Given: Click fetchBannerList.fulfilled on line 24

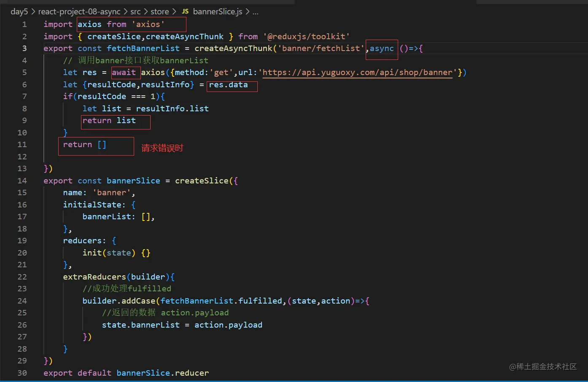Looking at the screenshot, I should click(x=221, y=301).
